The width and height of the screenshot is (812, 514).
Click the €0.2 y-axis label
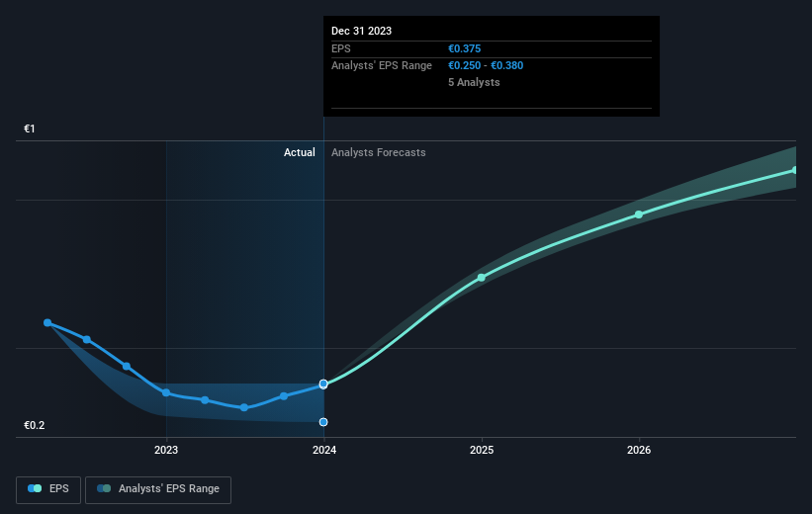click(35, 425)
